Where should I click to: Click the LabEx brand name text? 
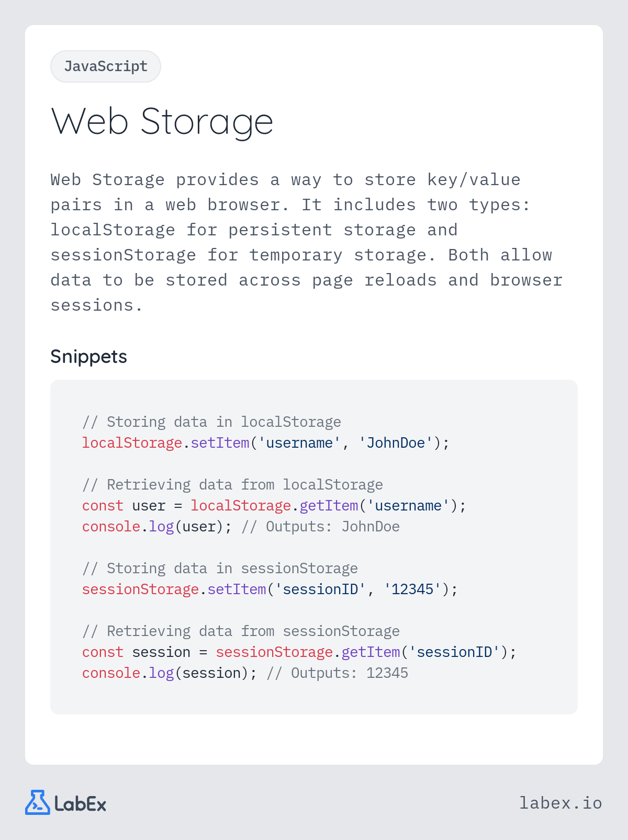[80, 804]
